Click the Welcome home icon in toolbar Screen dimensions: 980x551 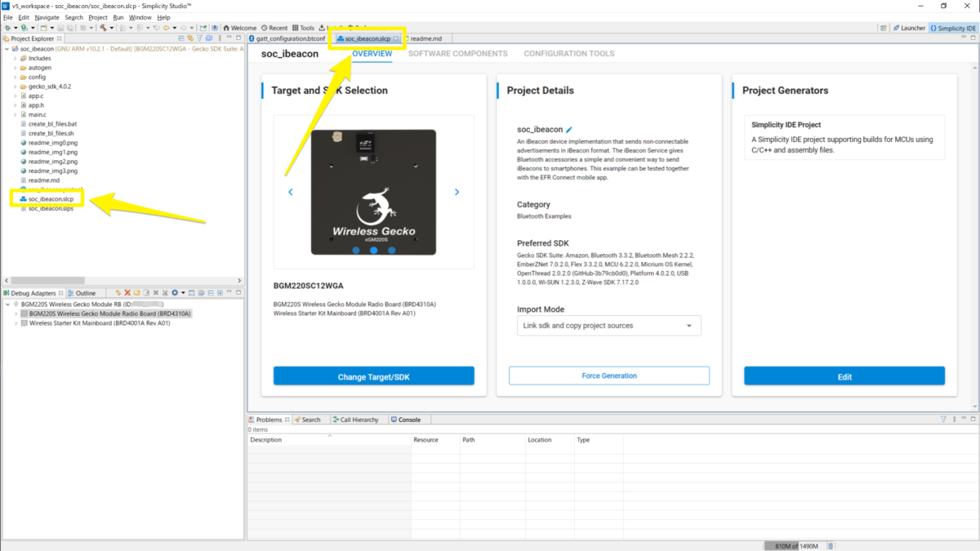coord(226,28)
